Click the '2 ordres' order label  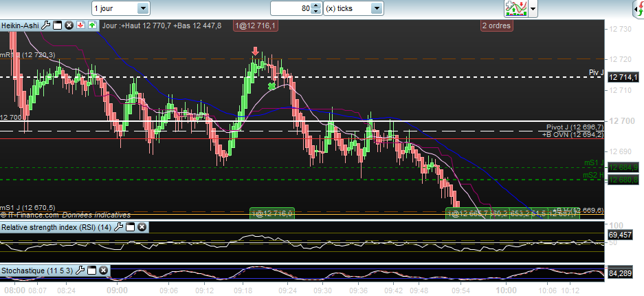pos(496,25)
